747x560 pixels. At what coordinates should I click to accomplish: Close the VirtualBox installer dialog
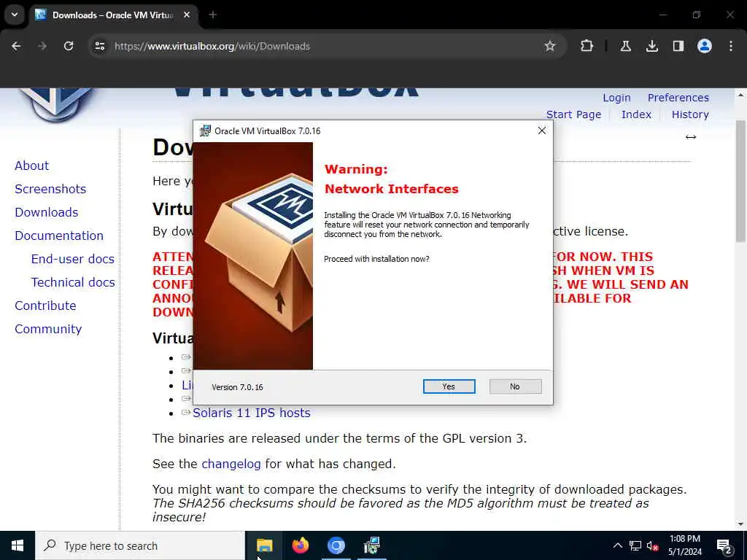click(x=542, y=131)
